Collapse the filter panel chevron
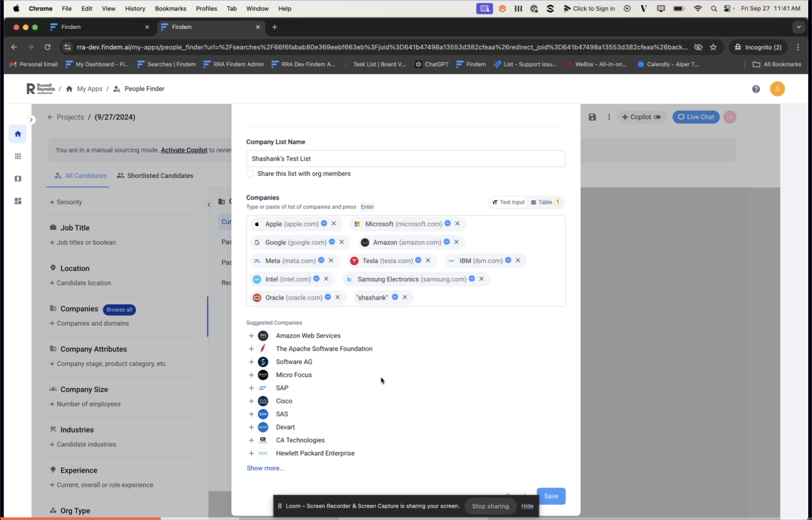Image resolution: width=812 pixels, height=520 pixels. [209, 205]
